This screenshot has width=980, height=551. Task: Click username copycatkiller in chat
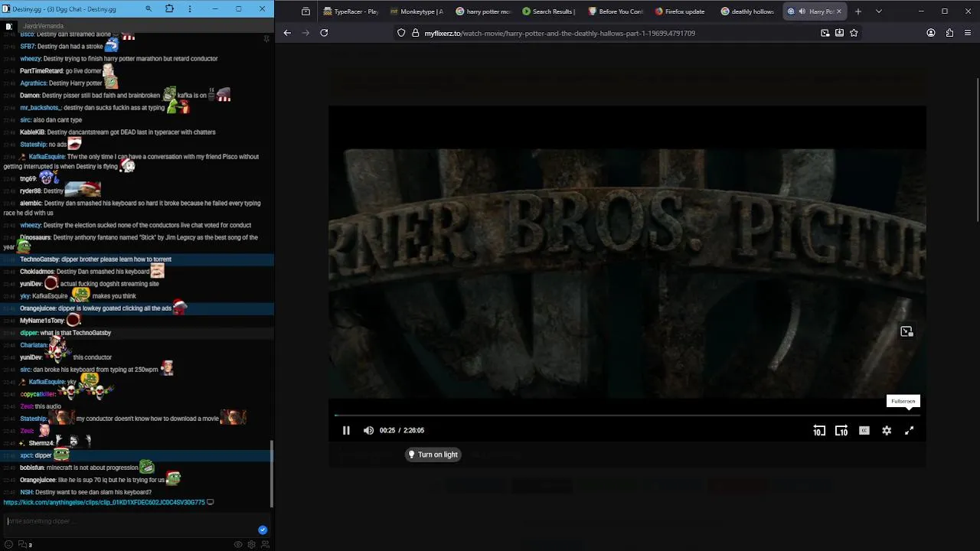pos(38,394)
